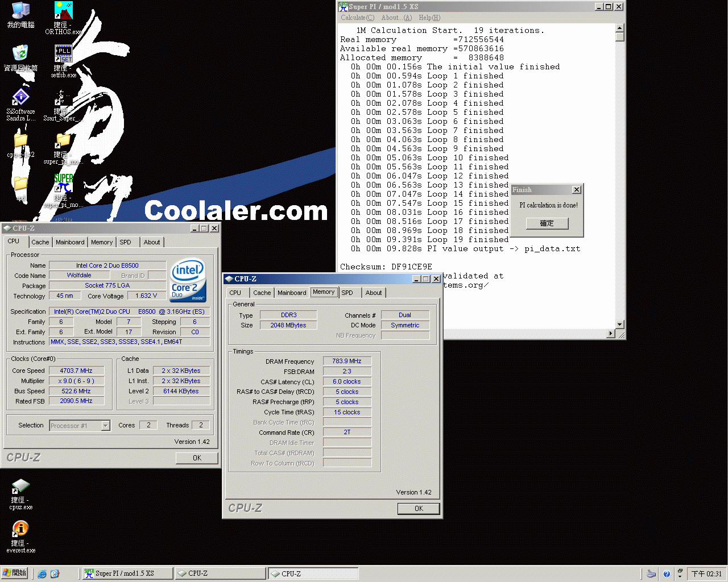The height and width of the screenshot is (582, 728).
Task: Switch to Super PI taskbar button
Action: [127, 573]
